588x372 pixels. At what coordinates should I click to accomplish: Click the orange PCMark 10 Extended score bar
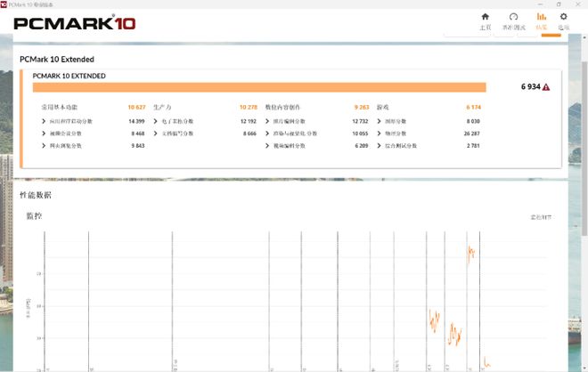point(258,87)
